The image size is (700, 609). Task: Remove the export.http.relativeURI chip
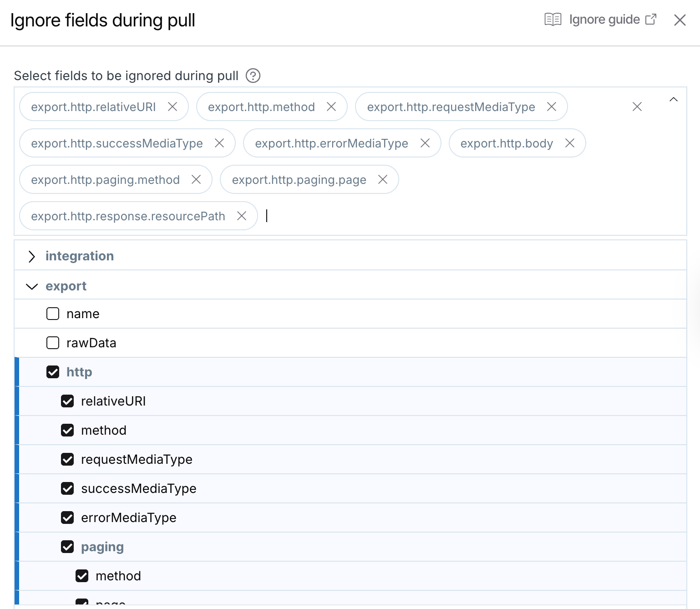(x=172, y=107)
